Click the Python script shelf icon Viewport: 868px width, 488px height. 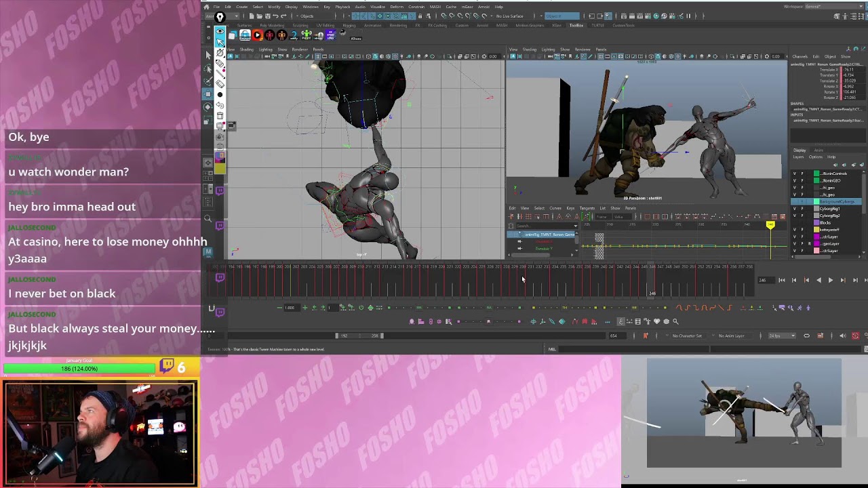pos(343,33)
